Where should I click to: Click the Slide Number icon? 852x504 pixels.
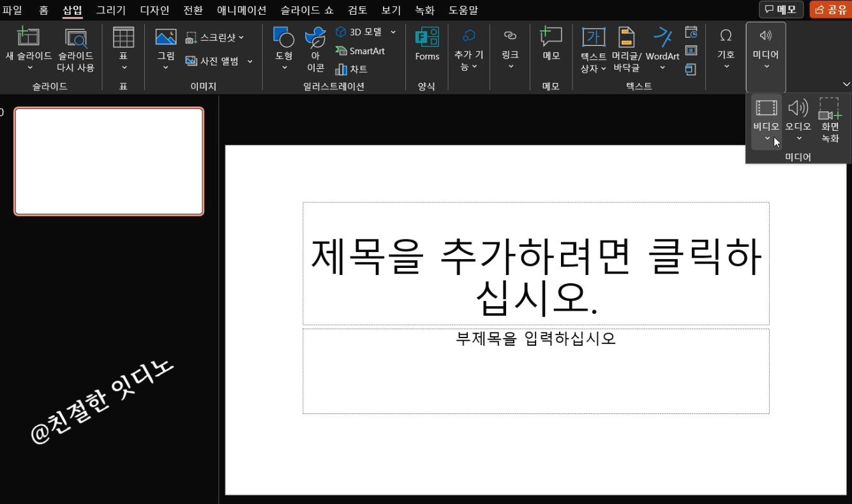tap(691, 50)
